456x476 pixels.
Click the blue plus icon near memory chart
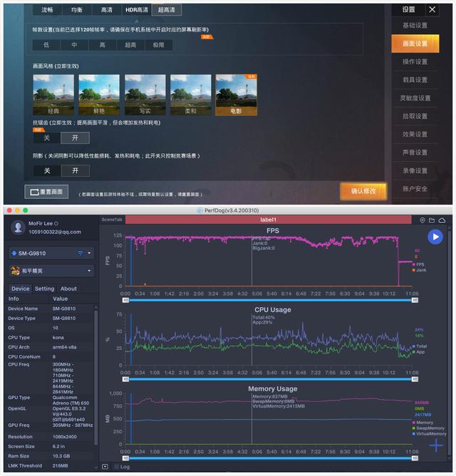click(436, 445)
